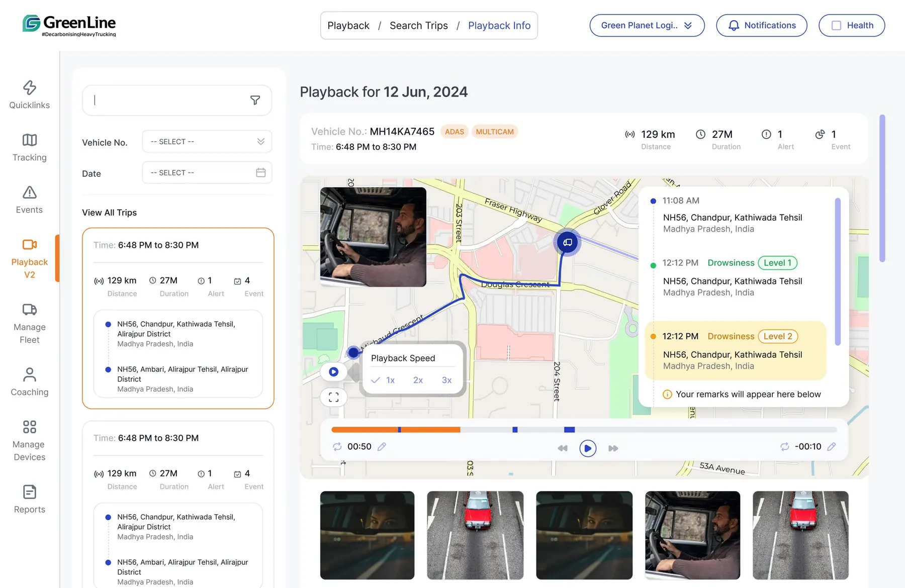Open the Reports section

[30, 499]
